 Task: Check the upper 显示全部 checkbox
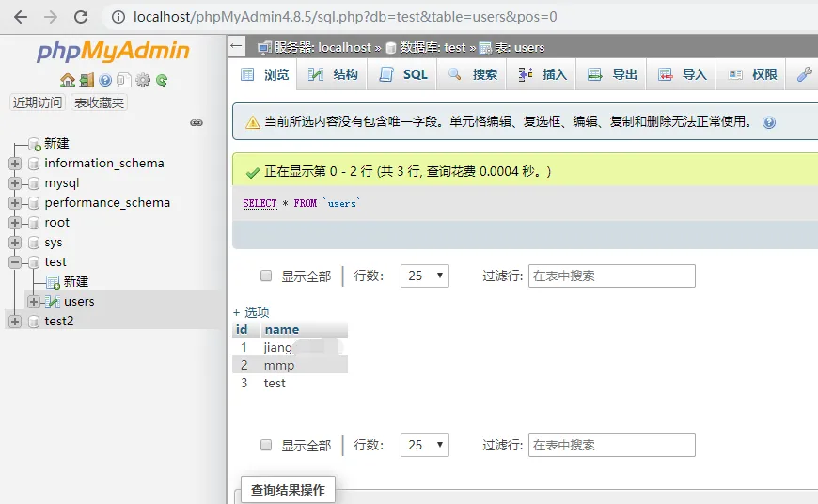[x=266, y=276]
